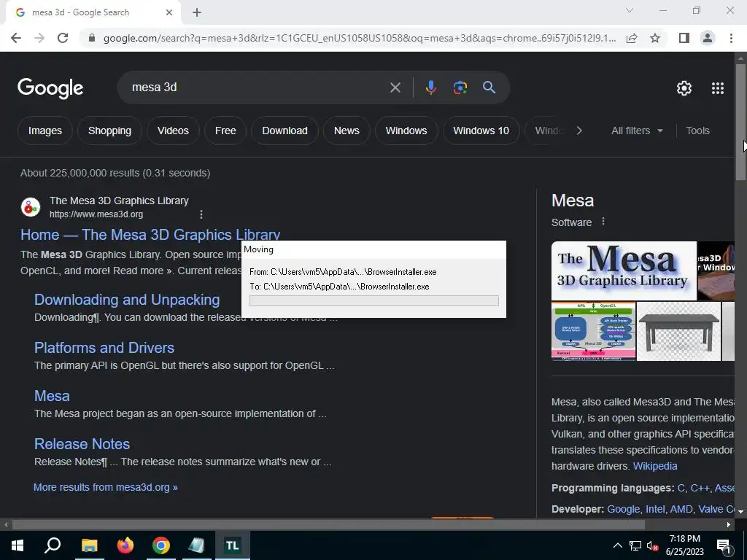The image size is (747, 560).
Task: Go to the Google homepage via the logo
Action: [50, 88]
